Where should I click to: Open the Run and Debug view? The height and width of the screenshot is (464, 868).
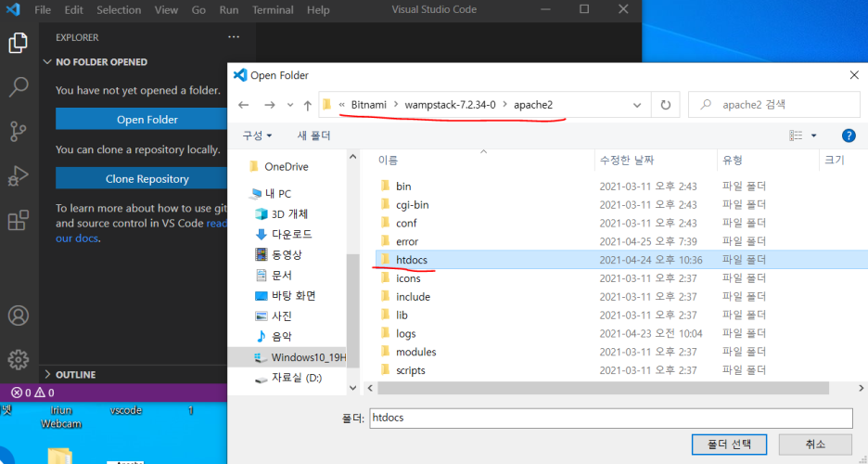(19, 176)
